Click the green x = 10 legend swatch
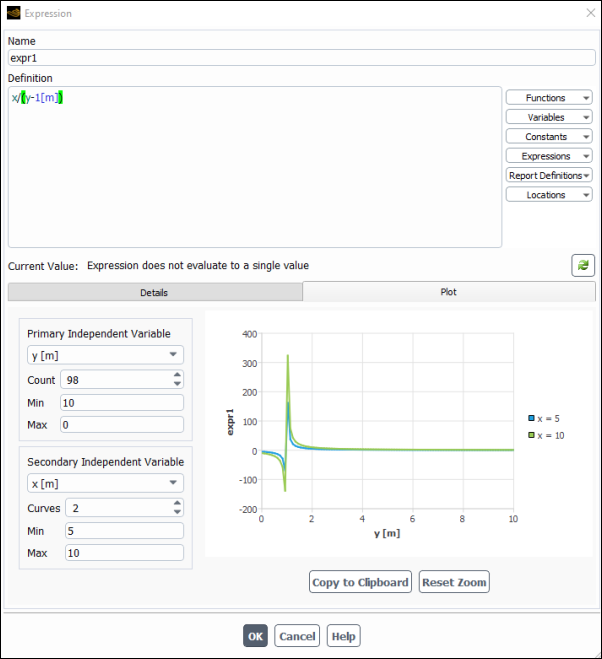Image resolution: width=602 pixels, height=659 pixels. 531,435
